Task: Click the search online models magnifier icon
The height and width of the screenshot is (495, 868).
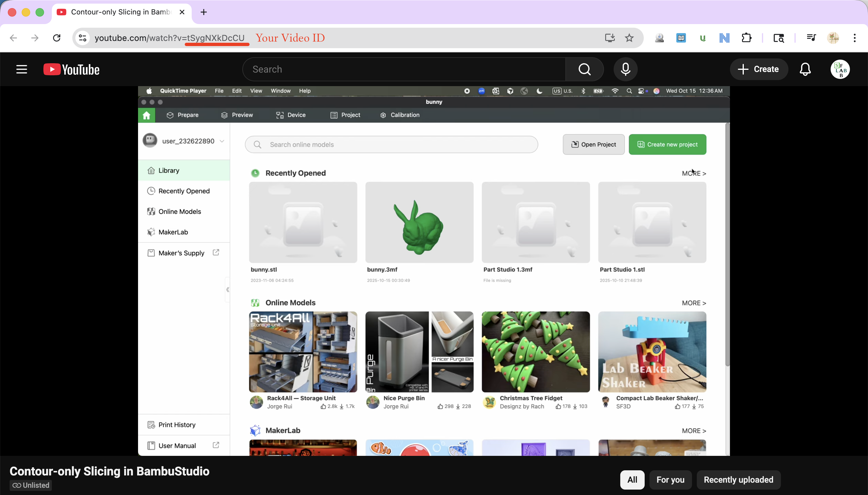Action: pyautogui.click(x=258, y=145)
